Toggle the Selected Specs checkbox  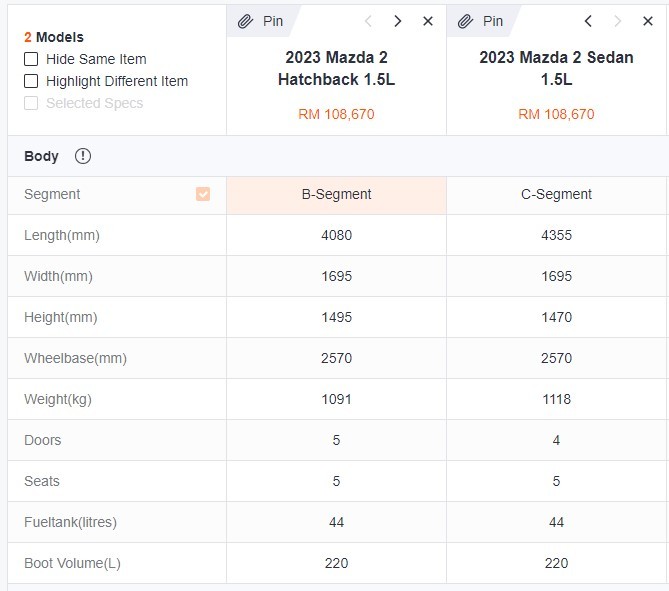pyautogui.click(x=31, y=103)
